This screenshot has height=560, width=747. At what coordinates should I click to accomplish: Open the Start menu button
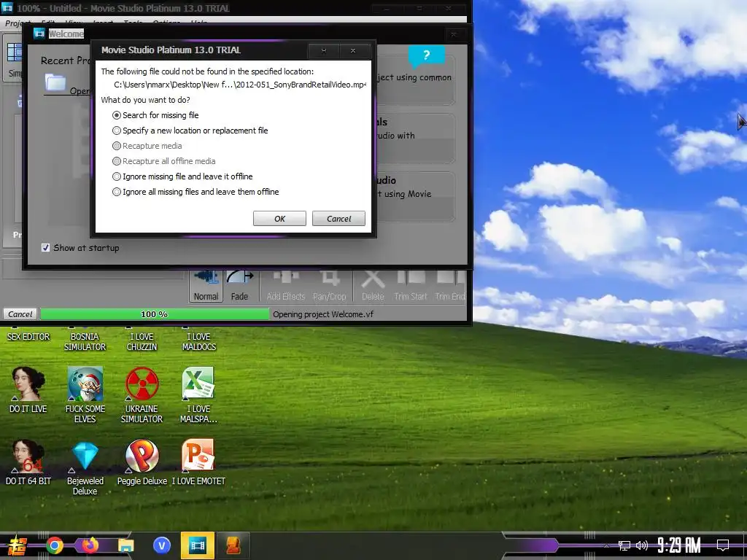point(17,545)
